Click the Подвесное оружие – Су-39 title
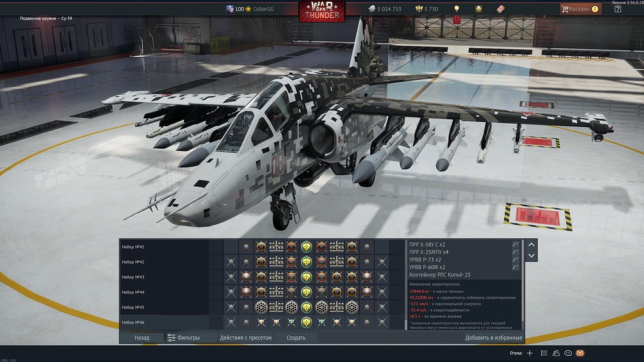Screen dimensions: 644x362 46,19
